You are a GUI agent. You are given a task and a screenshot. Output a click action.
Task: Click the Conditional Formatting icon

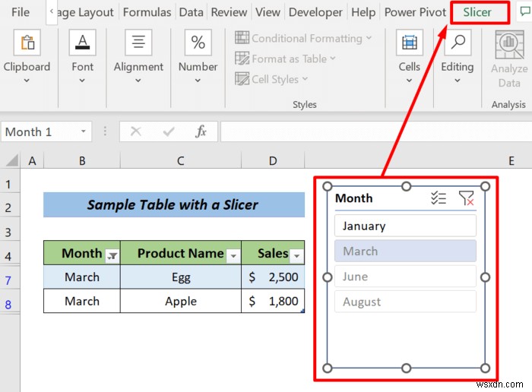point(242,38)
